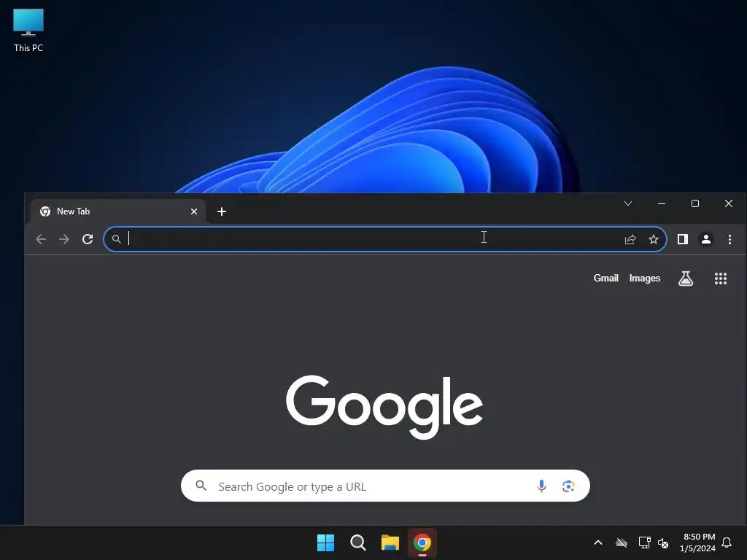Open network status tray icon
The image size is (747, 560).
pyautogui.click(x=644, y=542)
